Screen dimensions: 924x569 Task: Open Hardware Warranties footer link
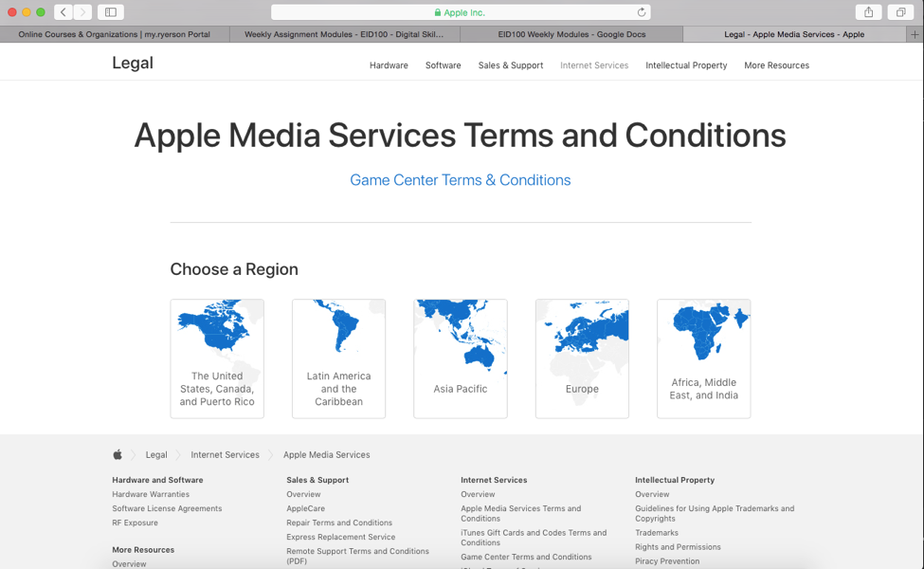pyautogui.click(x=151, y=494)
